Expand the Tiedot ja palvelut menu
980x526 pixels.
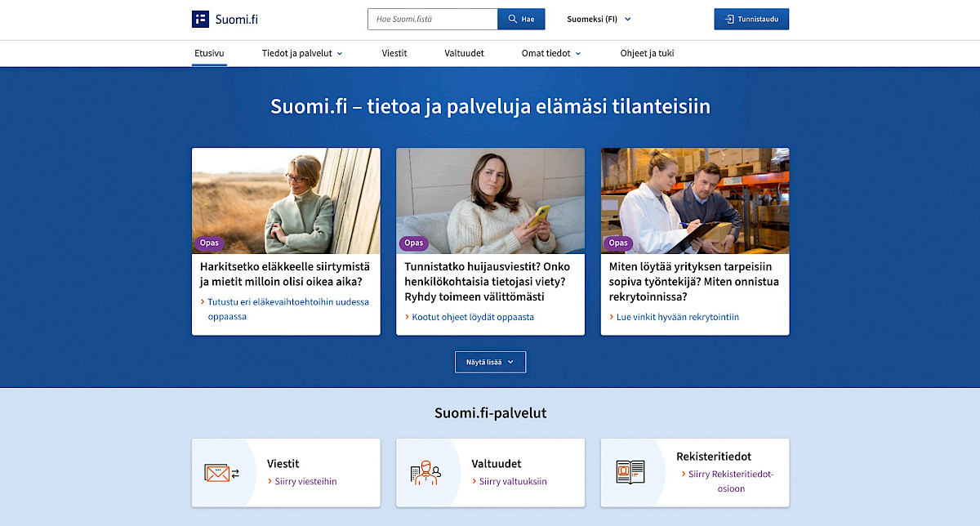click(x=302, y=53)
